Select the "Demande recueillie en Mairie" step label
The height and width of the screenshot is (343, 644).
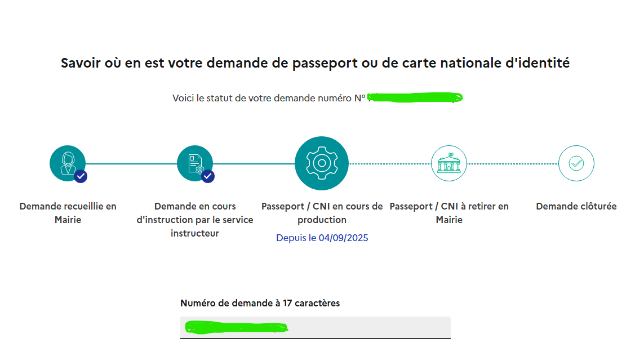(x=68, y=213)
